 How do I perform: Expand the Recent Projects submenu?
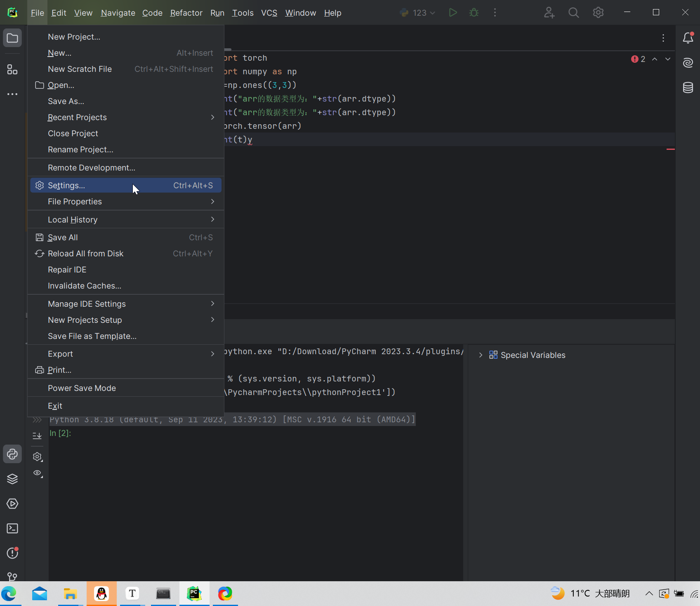tap(126, 117)
